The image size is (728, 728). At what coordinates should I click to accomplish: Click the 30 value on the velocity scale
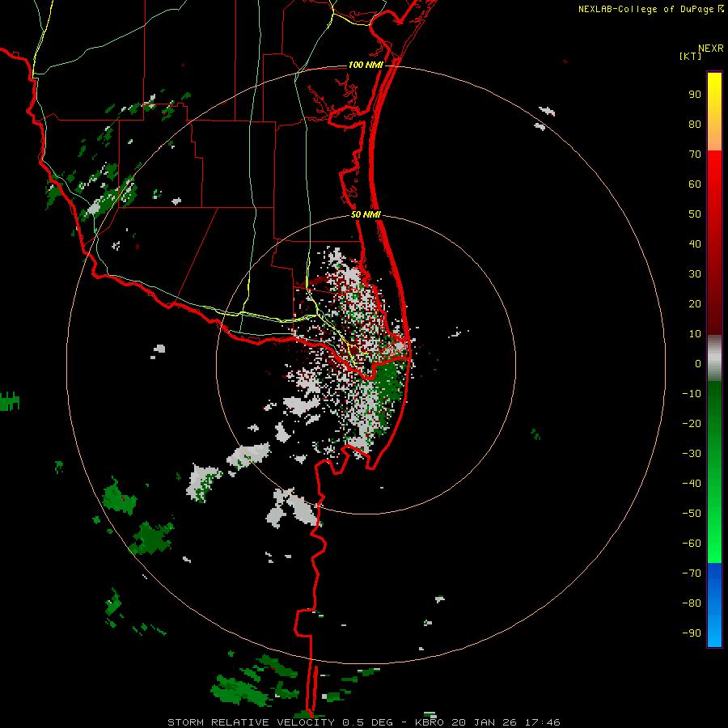(x=695, y=274)
